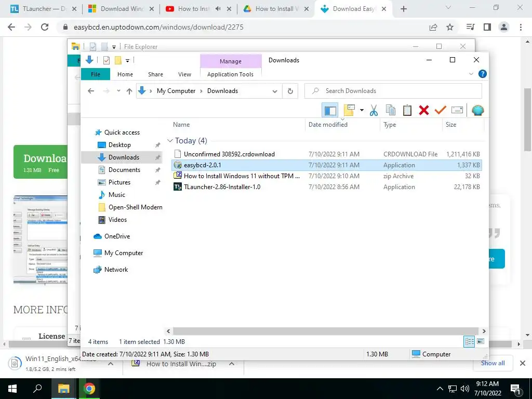Open the Share ribbon tab
The width and height of the screenshot is (532, 399).
click(155, 74)
